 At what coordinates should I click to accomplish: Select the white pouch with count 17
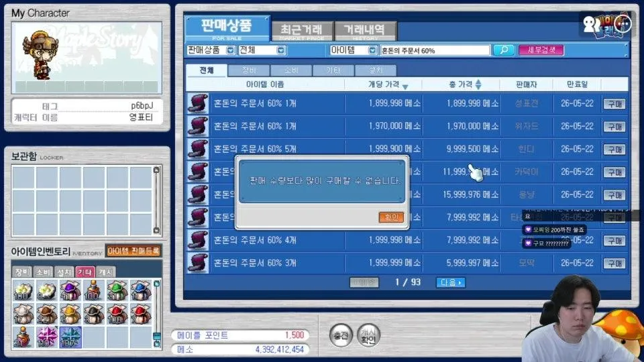(23, 314)
